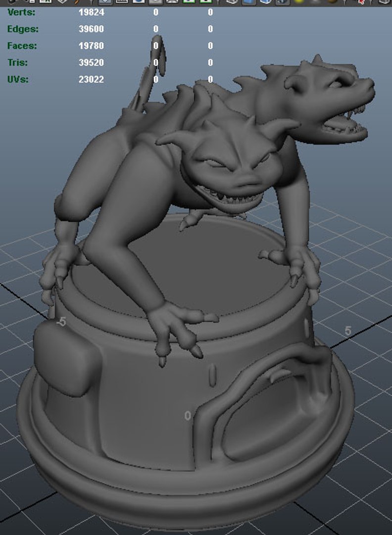Click the grid origin label 0
The height and width of the screenshot is (535, 392).
click(188, 416)
